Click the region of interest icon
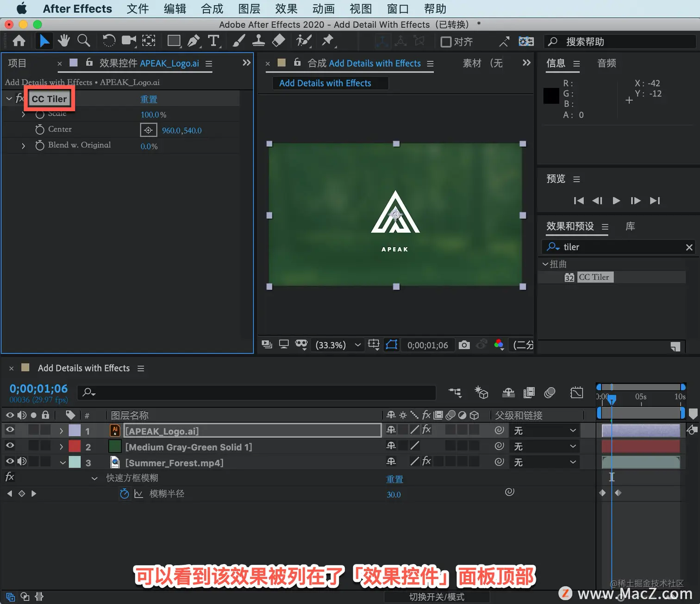The height and width of the screenshot is (604, 700). 374,345
